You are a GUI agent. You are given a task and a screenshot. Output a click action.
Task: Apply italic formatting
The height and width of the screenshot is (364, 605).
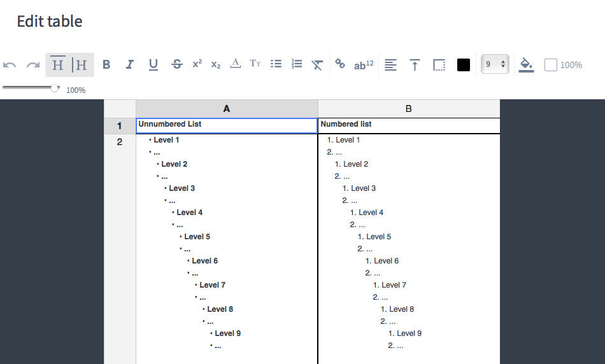coord(130,64)
